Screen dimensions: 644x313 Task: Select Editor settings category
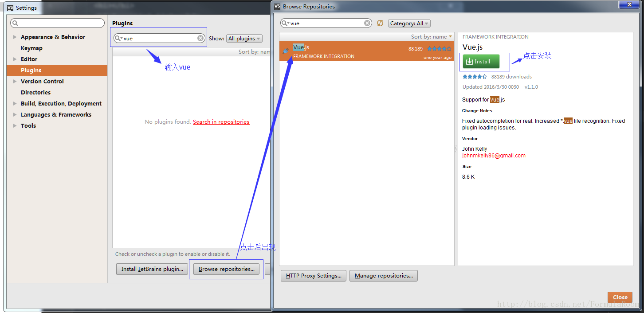29,59
